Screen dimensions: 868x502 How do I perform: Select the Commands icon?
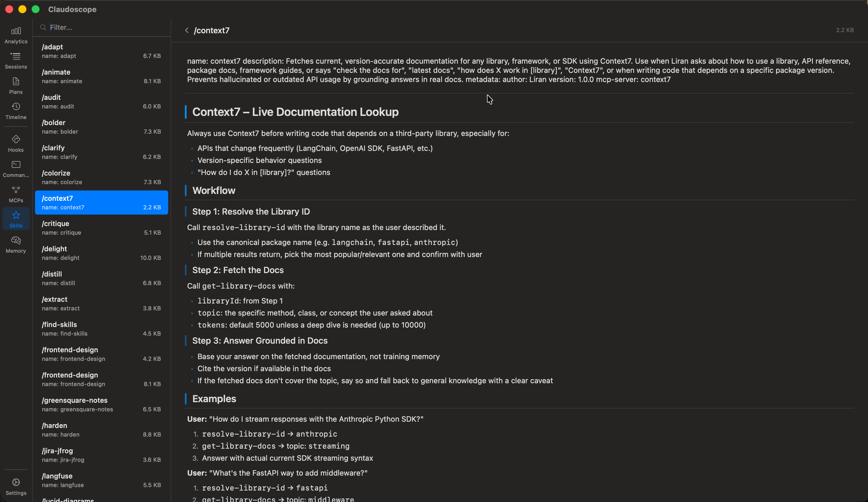(15, 168)
